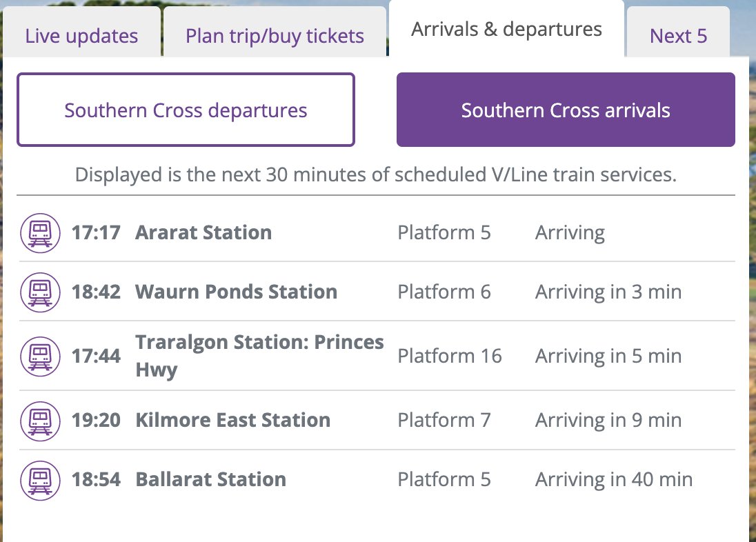Click train icon for Waurn Ponds service
This screenshot has height=542, width=756.
(x=40, y=292)
